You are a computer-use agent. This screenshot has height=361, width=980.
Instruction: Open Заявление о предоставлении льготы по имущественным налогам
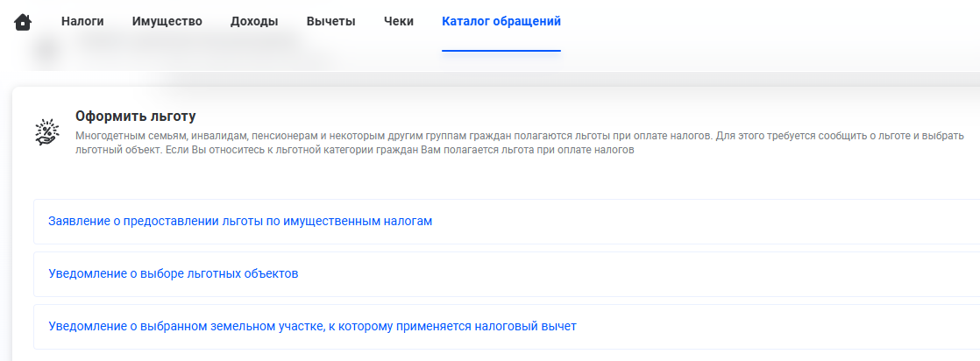[240, 221]
